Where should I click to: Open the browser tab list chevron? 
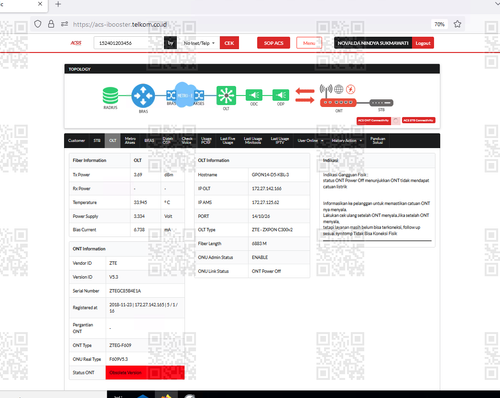click(497, 4)
